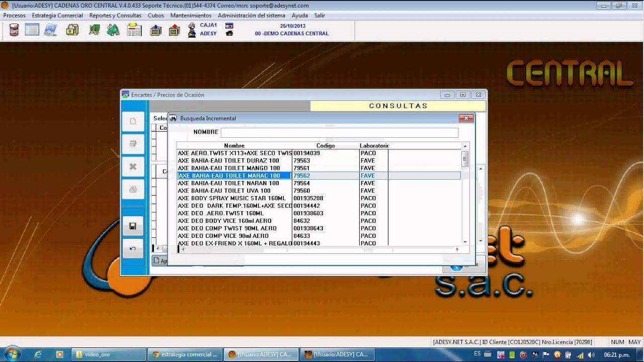Viewport: 644px width, 362px height.
Task: Click the green percent discount icon
Action: 113,30
